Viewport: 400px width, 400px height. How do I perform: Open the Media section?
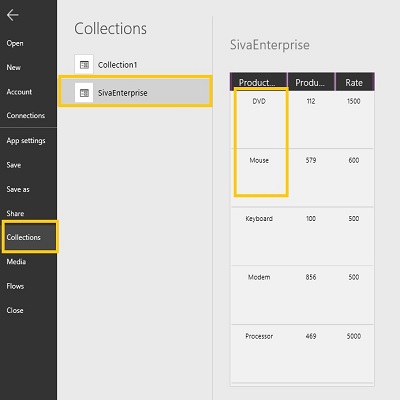pos(16,262)
